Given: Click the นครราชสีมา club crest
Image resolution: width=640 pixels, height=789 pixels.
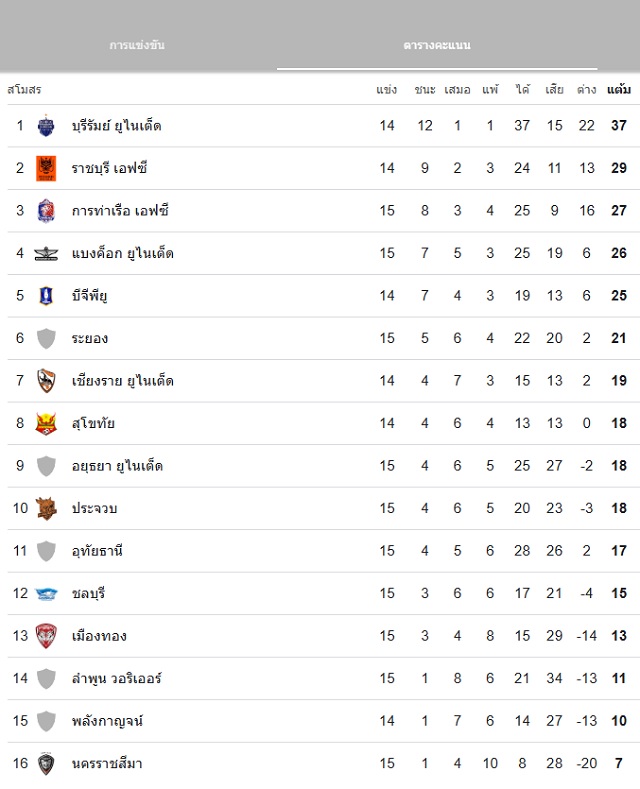Looking at the screenshot, I should [x=46, y=764].
